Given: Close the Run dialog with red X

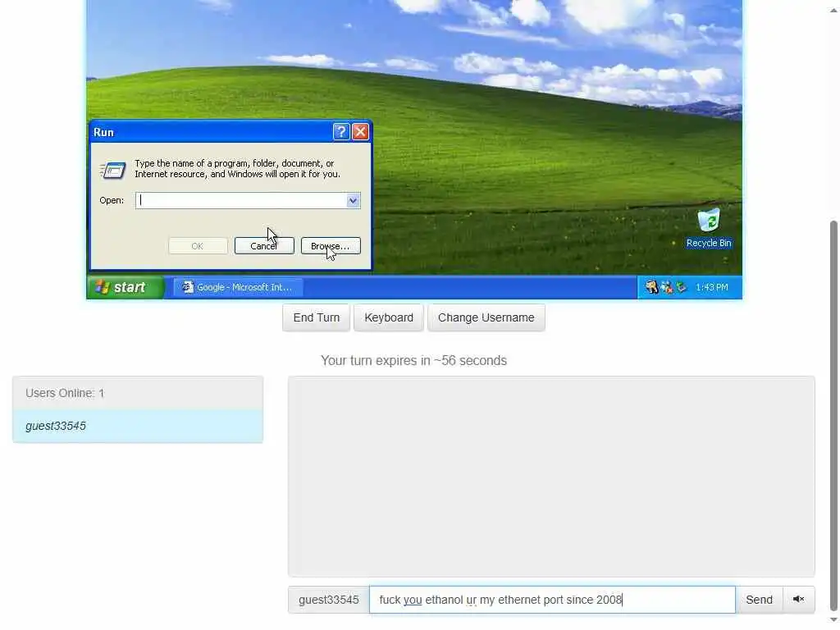Looking at the screenshot, I should tap(361, 132).
